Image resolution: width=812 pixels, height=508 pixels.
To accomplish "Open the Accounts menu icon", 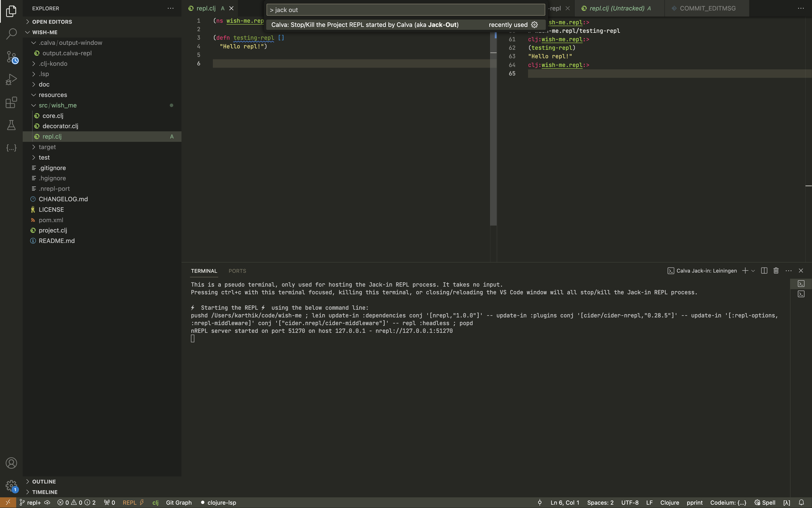I will [11, 463].
